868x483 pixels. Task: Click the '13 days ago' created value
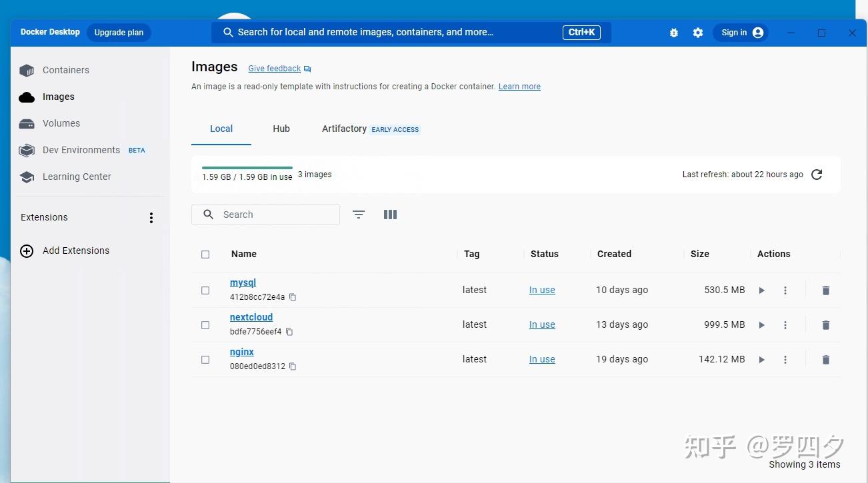click(622, 325)
